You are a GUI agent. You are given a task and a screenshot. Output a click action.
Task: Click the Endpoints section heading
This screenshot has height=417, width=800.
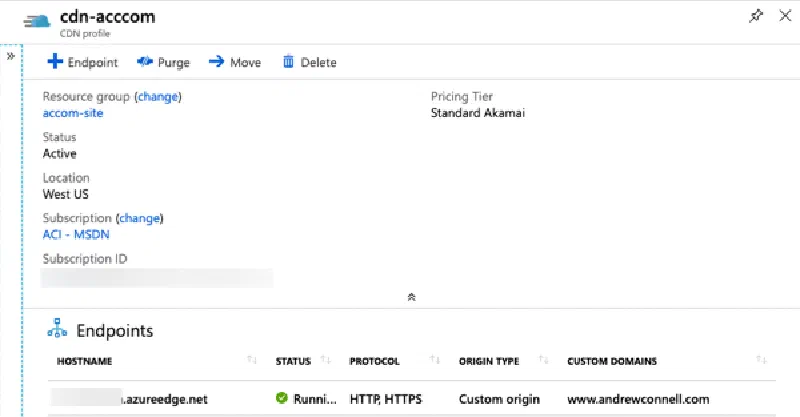[115, 331]
